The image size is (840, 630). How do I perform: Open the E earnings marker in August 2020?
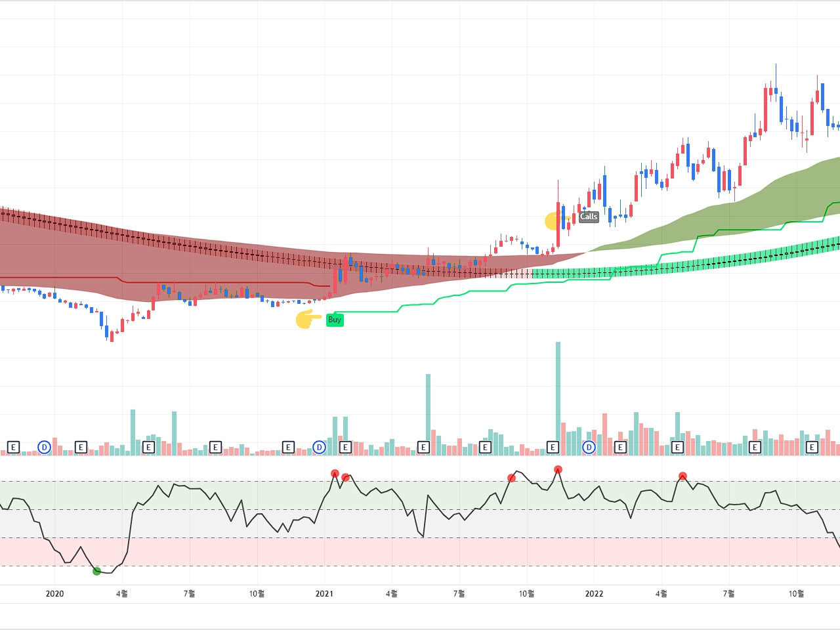click(215, 448)
